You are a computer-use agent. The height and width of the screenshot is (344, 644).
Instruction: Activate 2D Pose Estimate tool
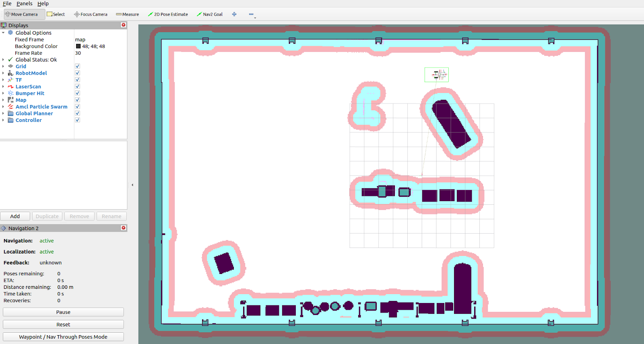point(168,14)
